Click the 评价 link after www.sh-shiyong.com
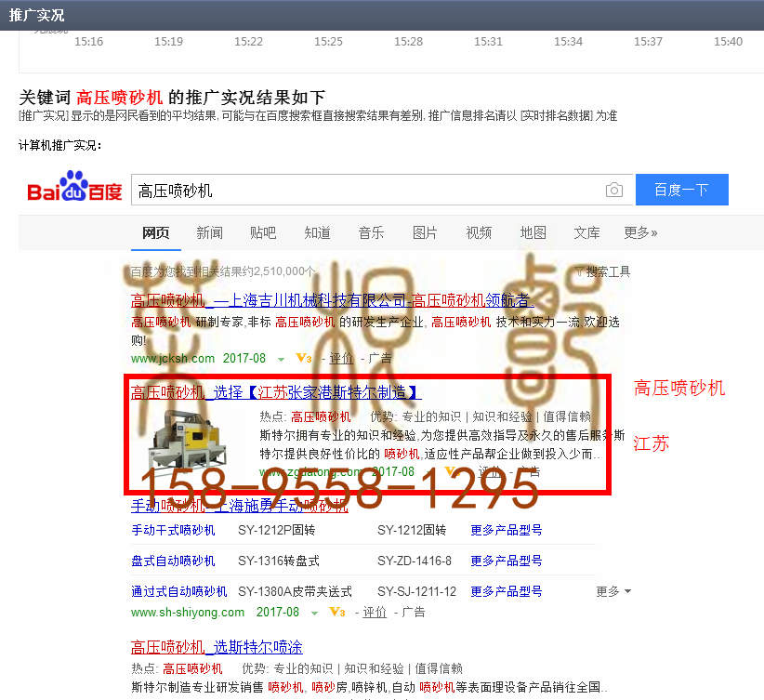The height and width of the screenshot is (700, 764). (x=375, y=612)
